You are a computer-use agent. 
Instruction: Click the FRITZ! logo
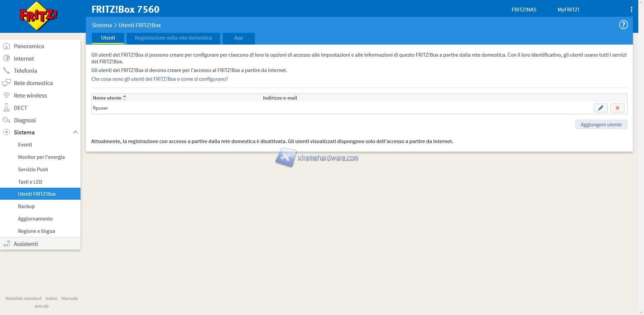point(39,16)
